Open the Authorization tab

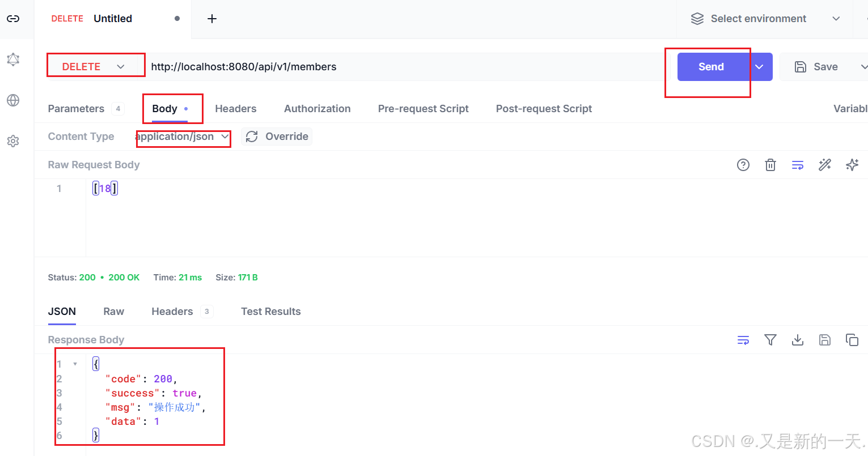pyautogui.click(x=317, y=109)
